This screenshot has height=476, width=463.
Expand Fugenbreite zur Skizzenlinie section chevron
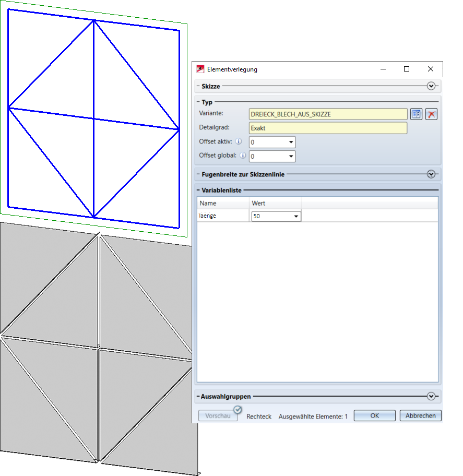click(x=431, y=174)
